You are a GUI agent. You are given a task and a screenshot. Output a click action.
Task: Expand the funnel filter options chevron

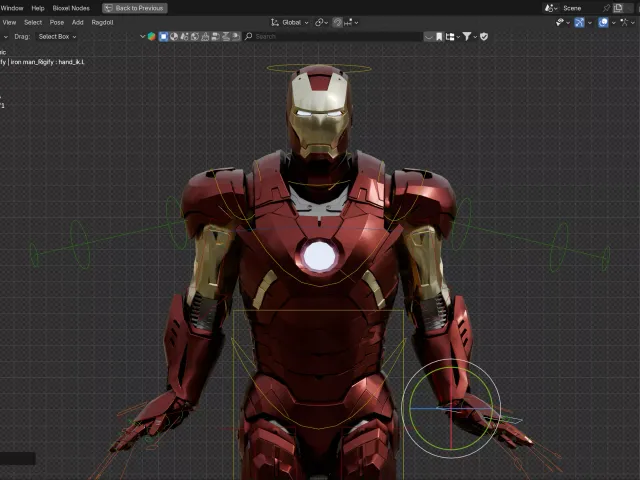point(475,37)
